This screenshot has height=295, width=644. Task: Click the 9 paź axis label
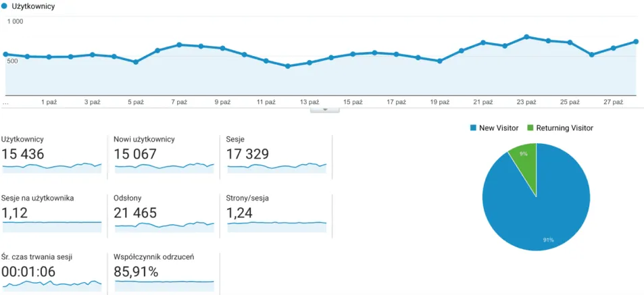pos(222,103)
